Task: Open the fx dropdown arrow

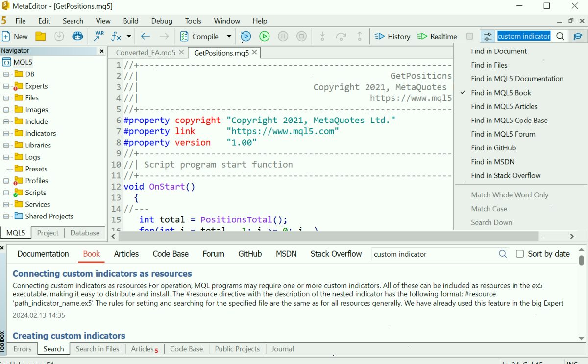Action: [129, 36]
